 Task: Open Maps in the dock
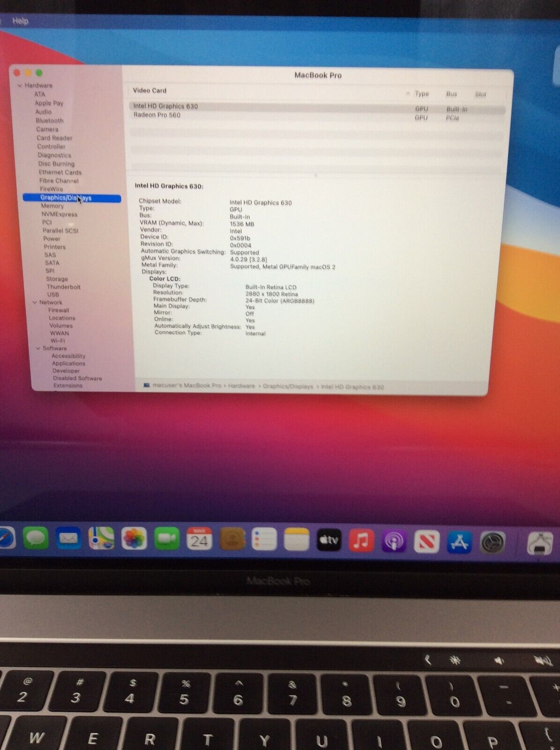[x=101, y=539]
